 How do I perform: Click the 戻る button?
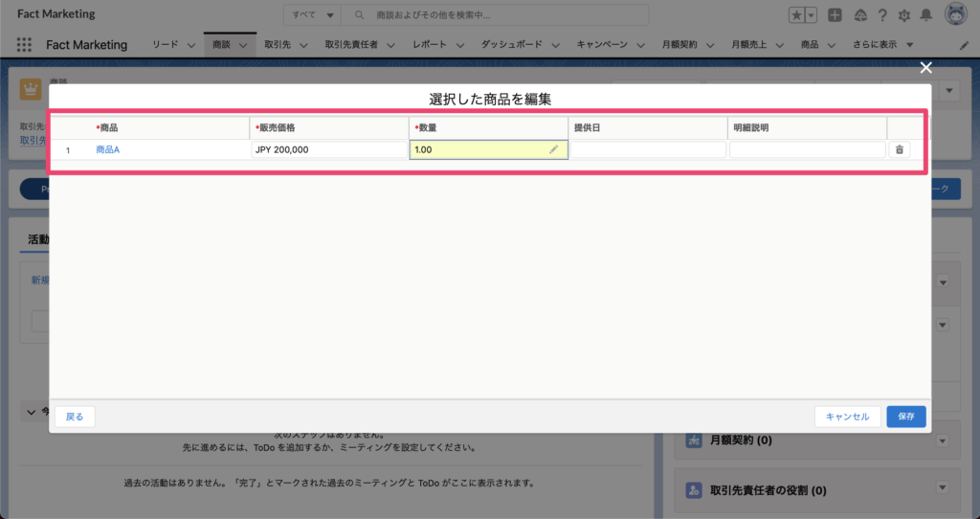(x=75, y=417)
